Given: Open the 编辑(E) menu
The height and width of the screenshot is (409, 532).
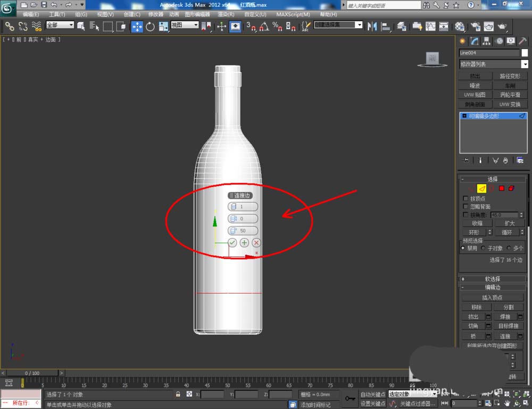Looking at the screenshot, I should click(30, 14).
